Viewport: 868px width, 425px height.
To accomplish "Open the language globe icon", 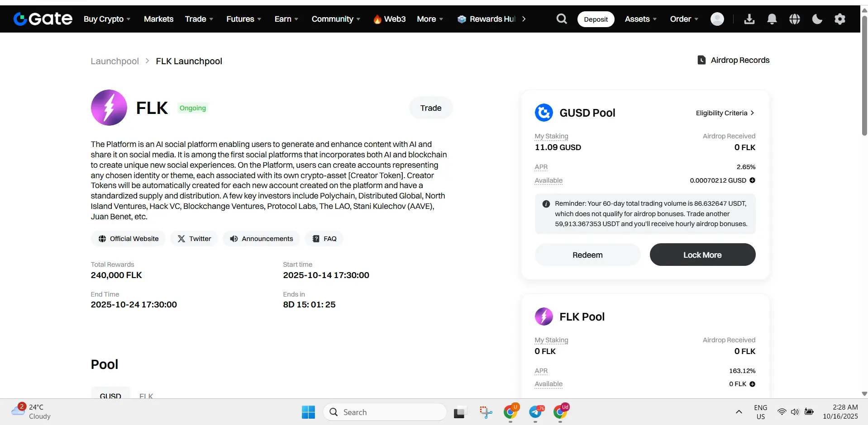I will click(x=795, y=19).
